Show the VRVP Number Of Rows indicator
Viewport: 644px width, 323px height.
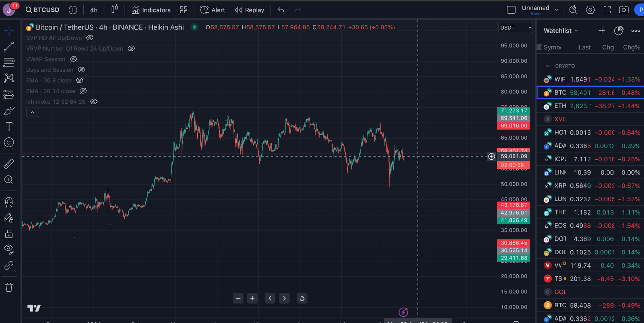[x=131, y=48]
